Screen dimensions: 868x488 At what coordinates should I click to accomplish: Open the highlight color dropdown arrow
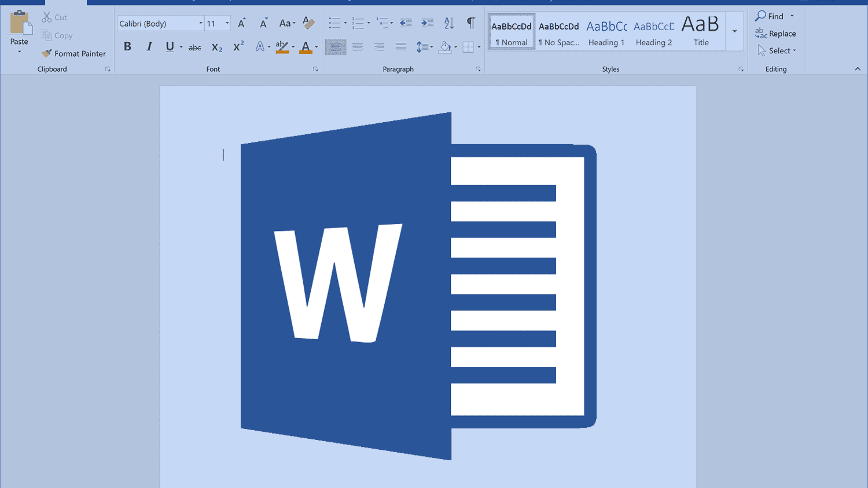tap(293, 47)
